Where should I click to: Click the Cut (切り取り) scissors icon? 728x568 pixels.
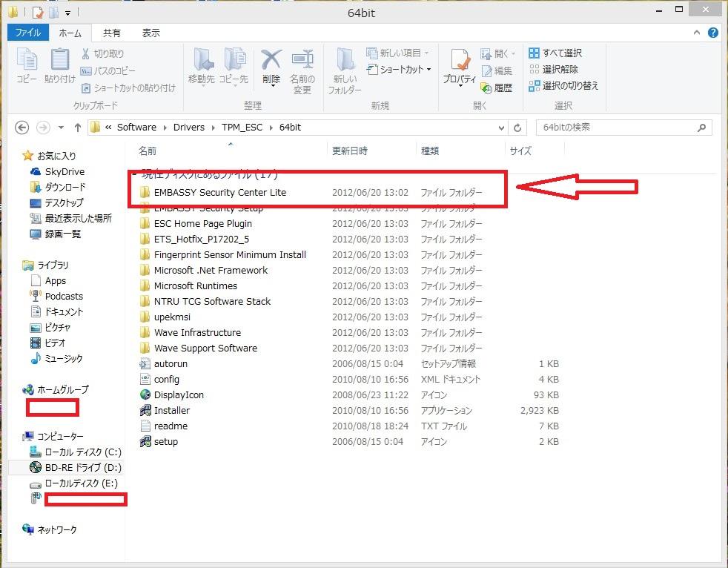click(85, 54)
